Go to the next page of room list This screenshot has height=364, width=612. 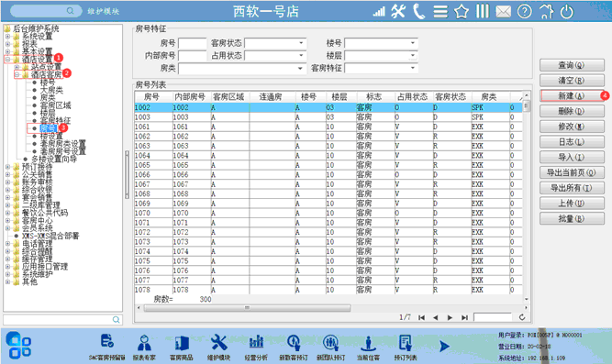(x=450, y=317)
